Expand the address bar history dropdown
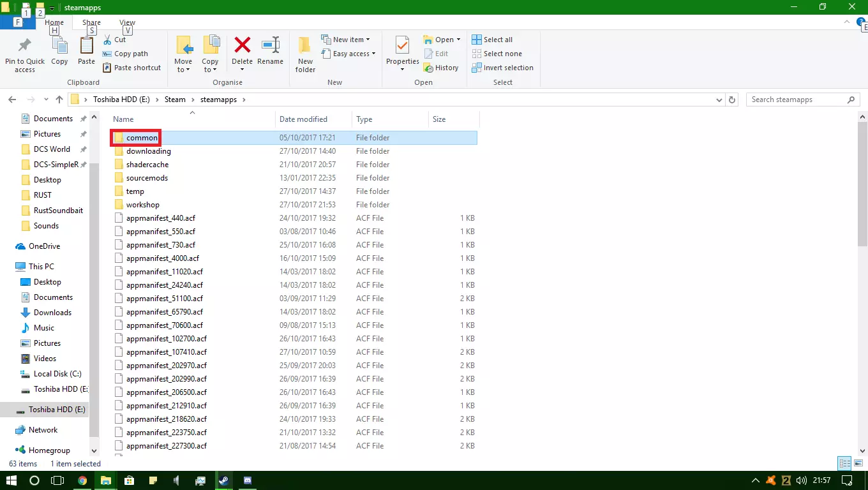The height and width of the screenshot is (490, 868). pyautogui.click(x=720, y=100)
